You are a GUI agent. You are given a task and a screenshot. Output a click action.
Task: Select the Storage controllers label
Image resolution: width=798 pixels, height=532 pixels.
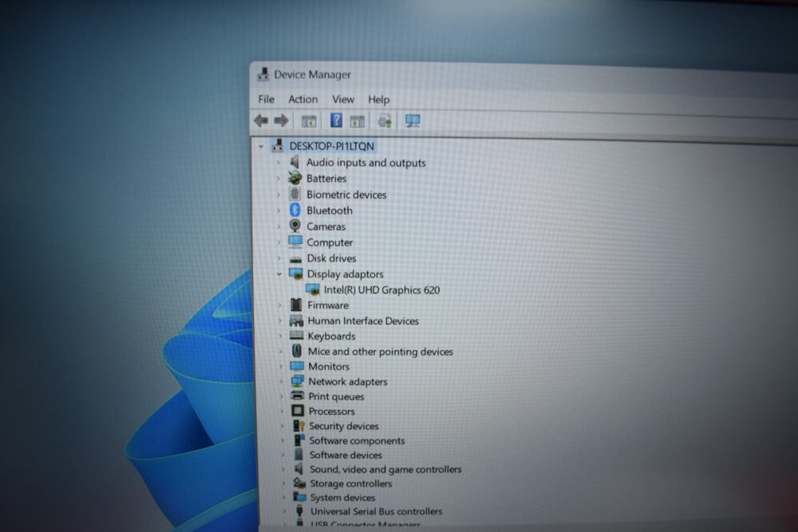point(350,483)
